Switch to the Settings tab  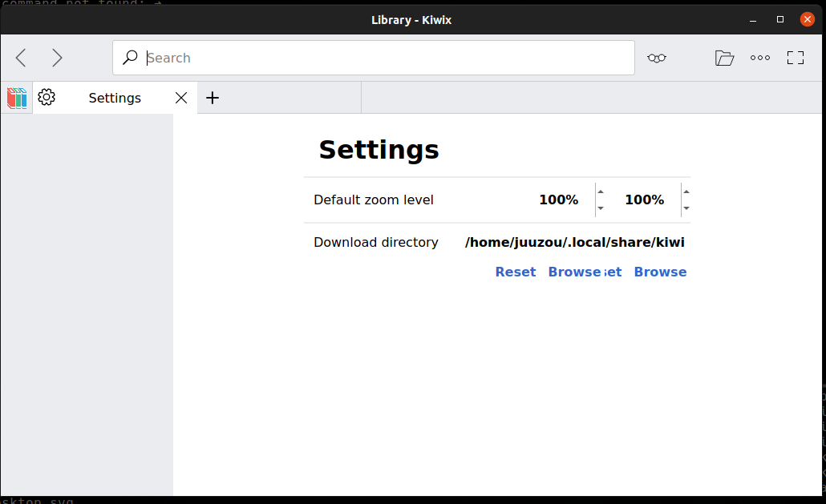[114, 97]
